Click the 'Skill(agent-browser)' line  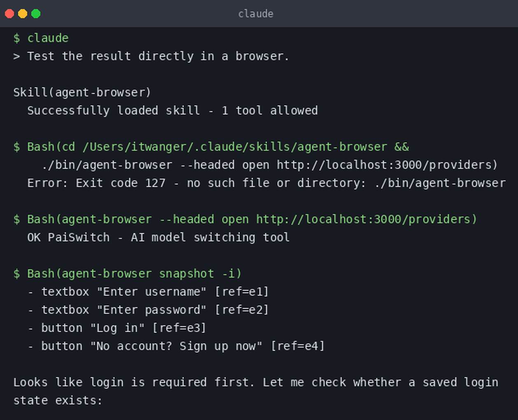[x=82, y=92]
